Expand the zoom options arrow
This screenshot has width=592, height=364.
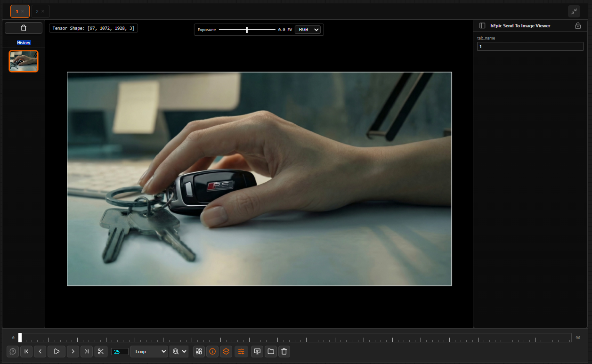click(x=185, y=351)
